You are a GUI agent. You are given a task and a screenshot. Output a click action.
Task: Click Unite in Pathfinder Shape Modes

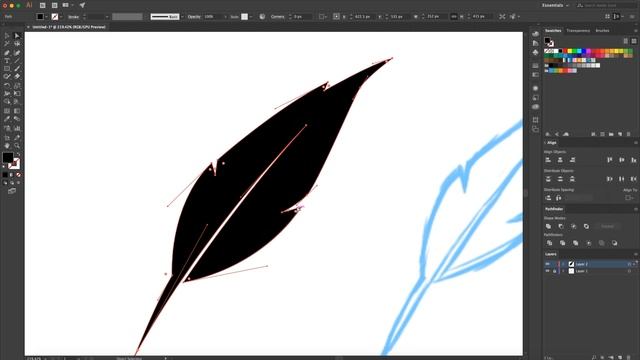(548, 226)
